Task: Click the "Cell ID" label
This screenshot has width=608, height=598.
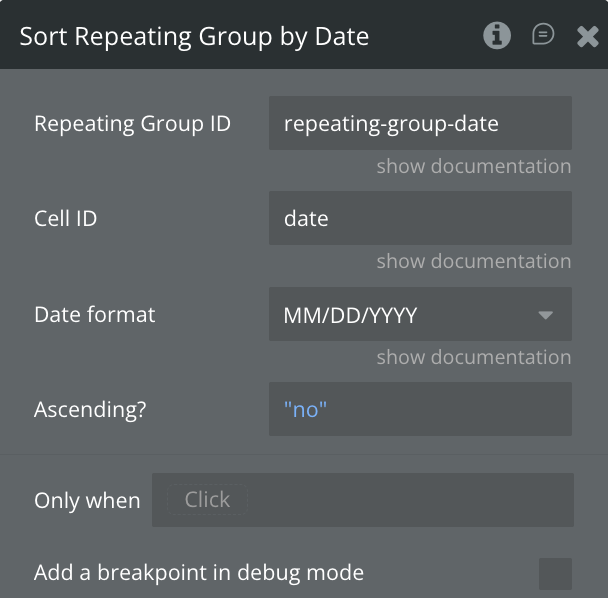Action: pyautogui.click(x=66, y=218)
